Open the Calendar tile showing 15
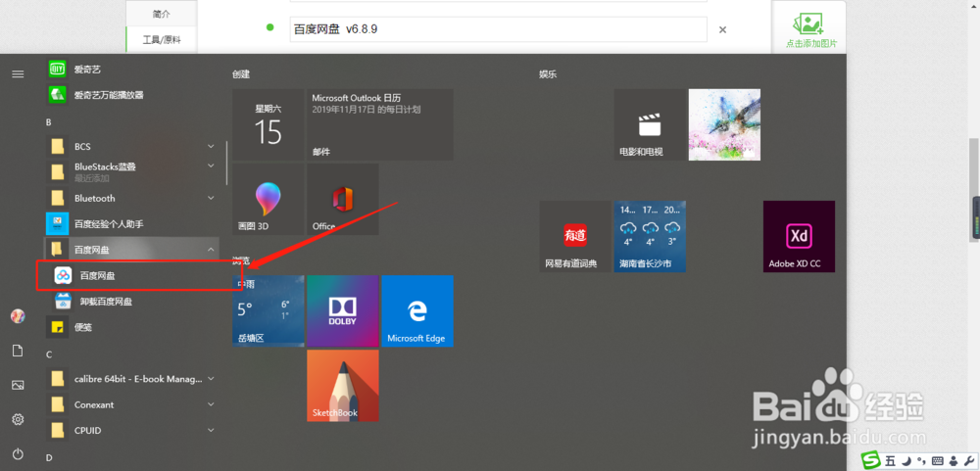This screenshot has width=980, height=471. coord(269,124)
